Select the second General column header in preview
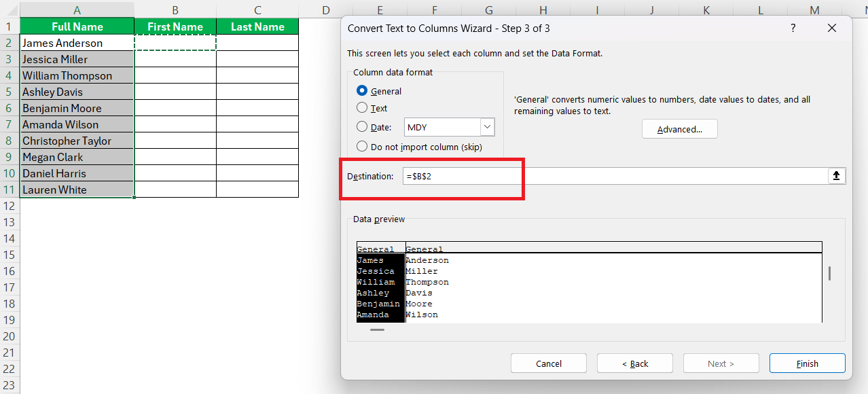 point(424,249)
